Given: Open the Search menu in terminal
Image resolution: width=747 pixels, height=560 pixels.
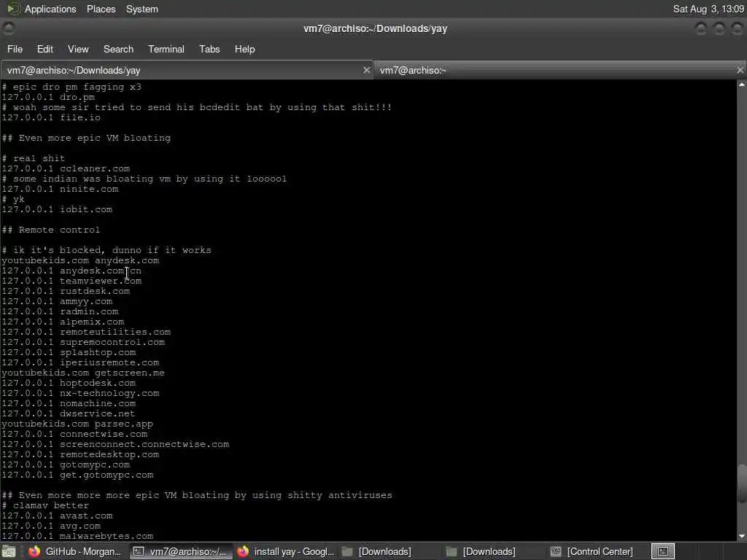Looking at the screenshot, I should (x=118, y=49).
